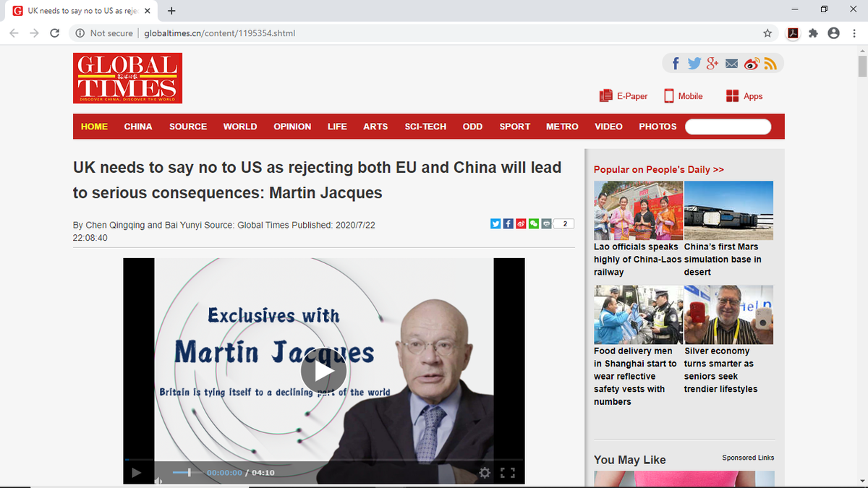Open the PHOTOS section

[658, 127]
